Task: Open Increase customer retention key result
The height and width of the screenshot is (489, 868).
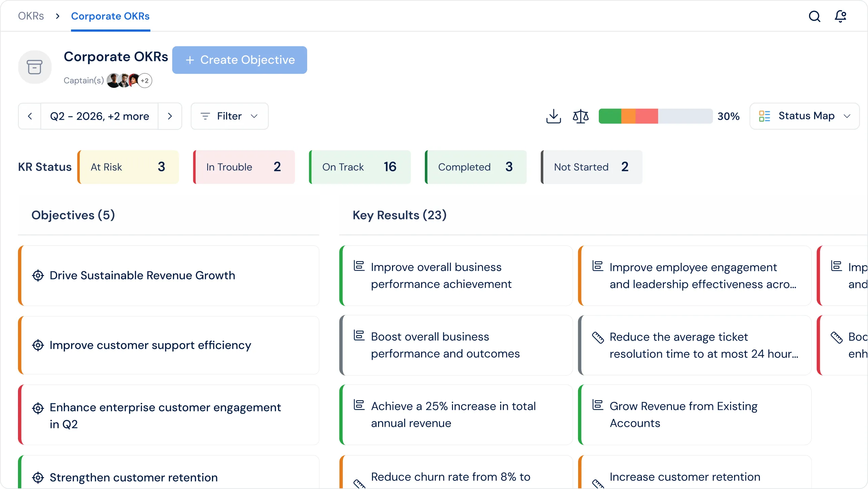Action: pos(695,472)
